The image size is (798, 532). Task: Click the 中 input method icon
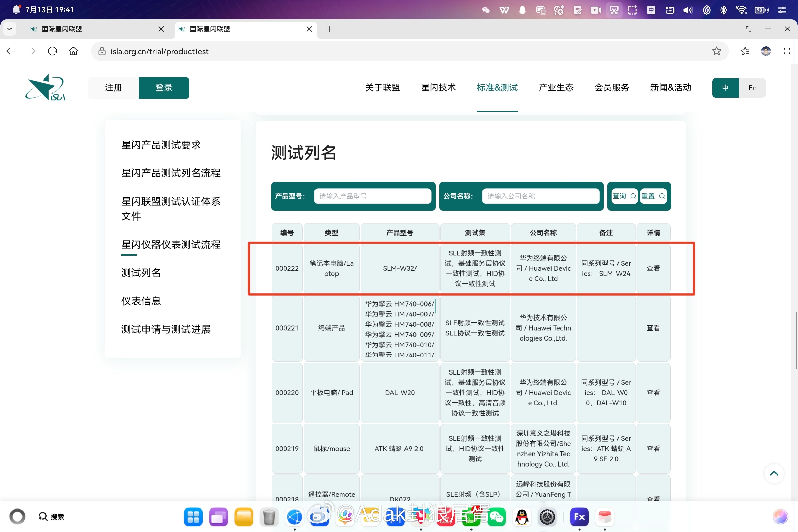pyautogui.click(x=651, y=10)
